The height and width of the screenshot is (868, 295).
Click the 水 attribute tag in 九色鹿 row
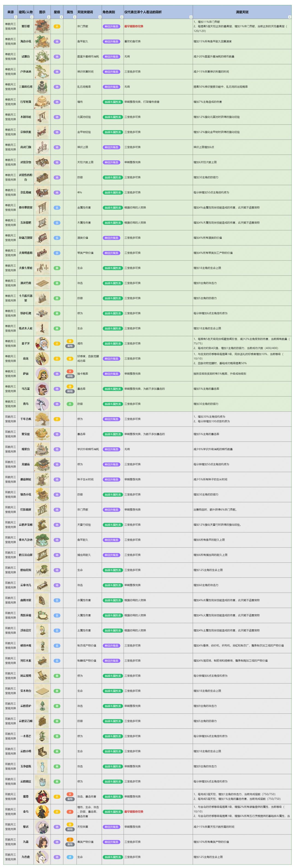coord(70,857)
